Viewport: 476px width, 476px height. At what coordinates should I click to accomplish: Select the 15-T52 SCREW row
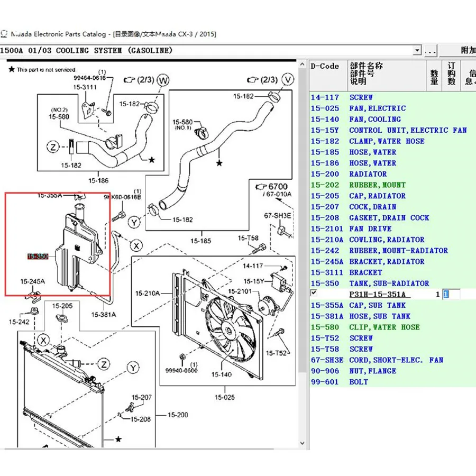tap(392, 338)
